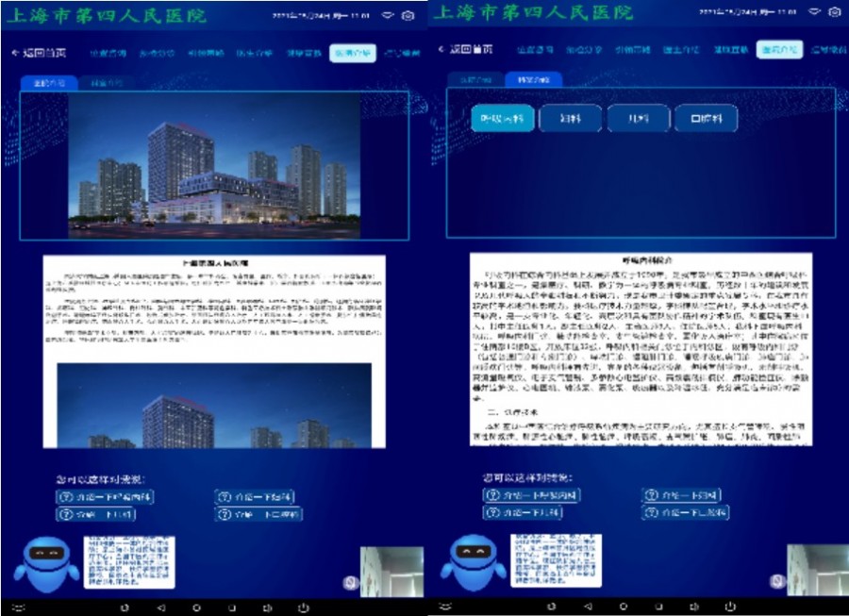The image size is (849, 616).
Task: Choose the 口腔科 department button
Action: tap(705, 118)
